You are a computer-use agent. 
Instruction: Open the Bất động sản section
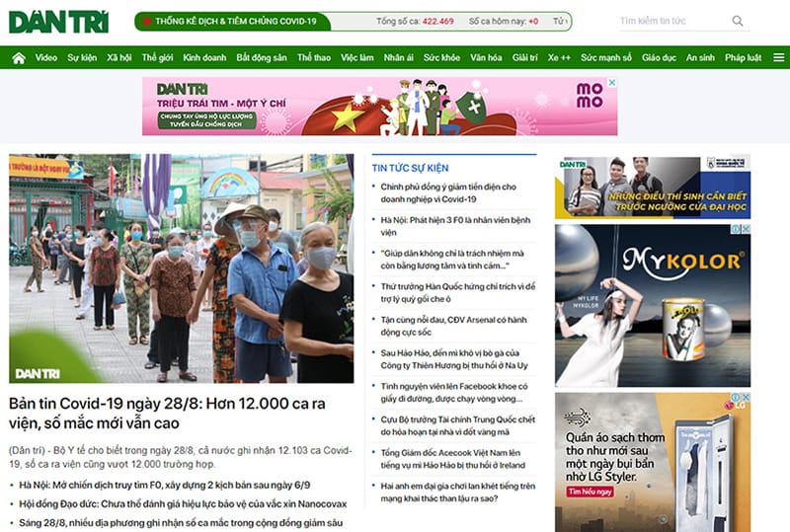[262, 58]
